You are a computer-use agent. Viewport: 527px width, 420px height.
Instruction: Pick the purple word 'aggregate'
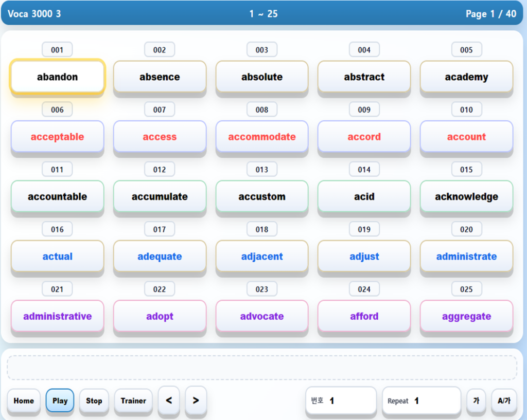tap(466, 317)
